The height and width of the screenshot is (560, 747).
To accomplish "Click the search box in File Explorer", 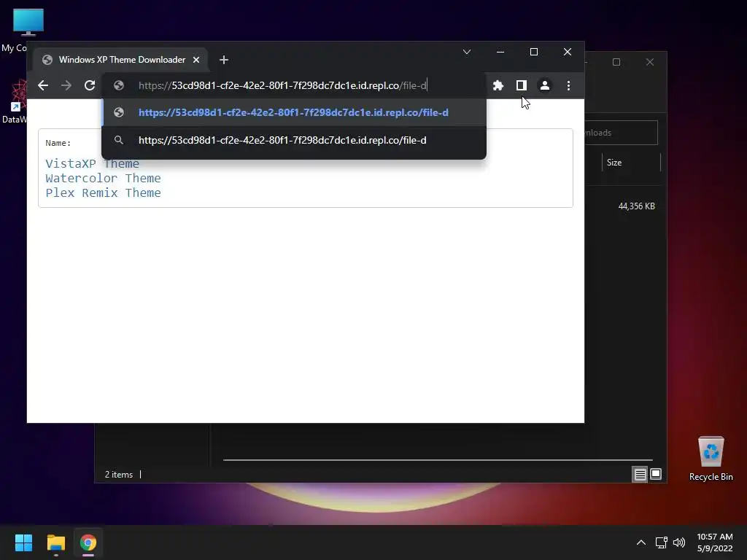I will 621,133.
